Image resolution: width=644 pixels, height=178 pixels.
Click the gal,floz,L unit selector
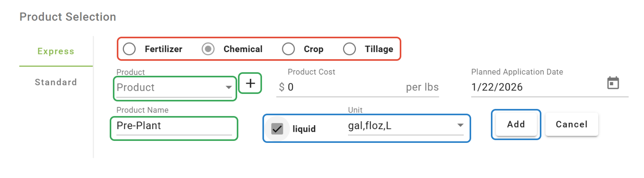(x=399, y=126)
